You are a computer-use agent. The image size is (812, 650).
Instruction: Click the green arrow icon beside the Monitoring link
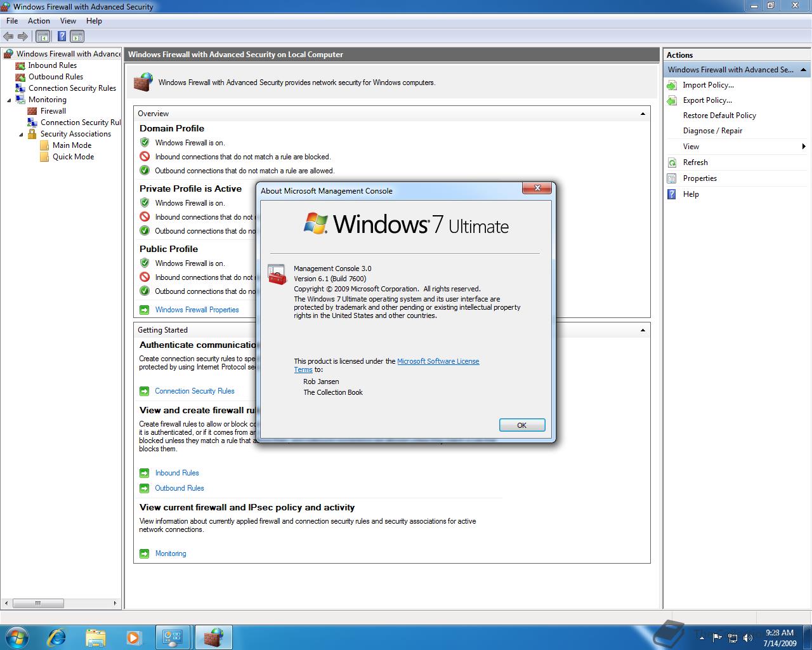(145, 554)
